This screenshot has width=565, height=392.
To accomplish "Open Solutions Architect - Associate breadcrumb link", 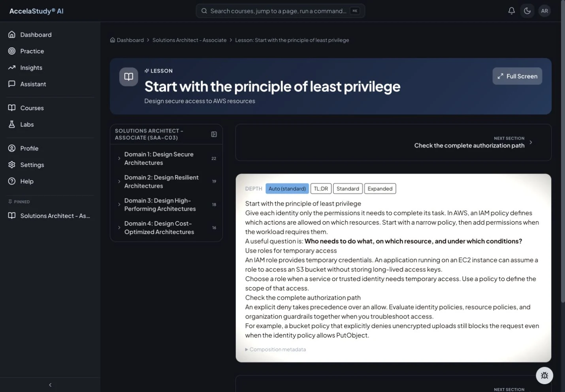I will 190,40.
